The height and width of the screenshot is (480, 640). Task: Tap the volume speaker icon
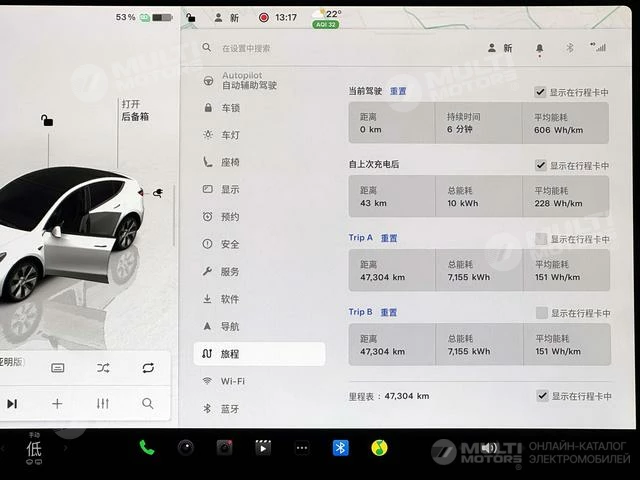[x=489, y=448]
